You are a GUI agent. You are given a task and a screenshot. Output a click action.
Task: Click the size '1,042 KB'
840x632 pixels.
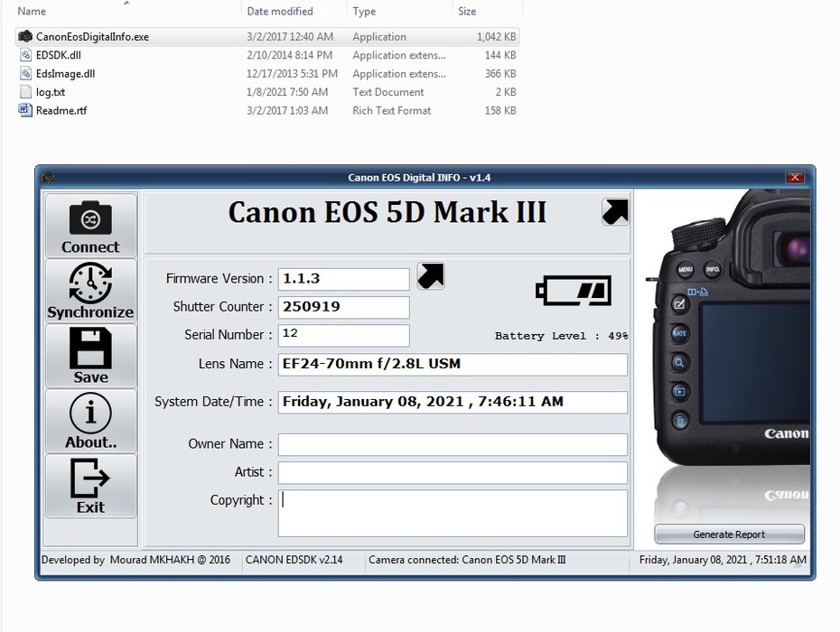496,37
